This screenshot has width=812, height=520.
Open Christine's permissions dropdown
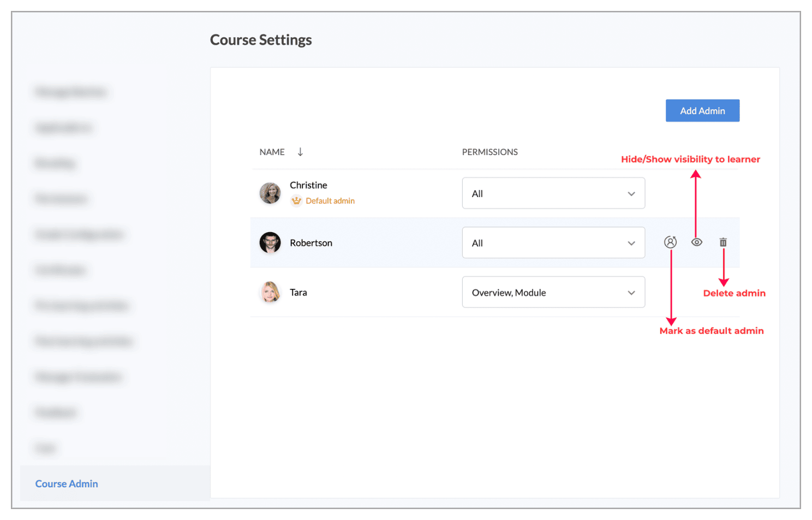pyautogui.click(x=553, y=193)
